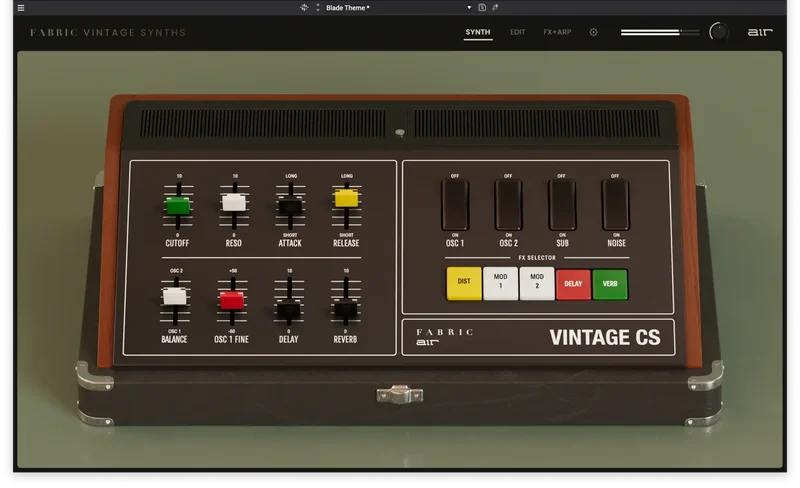
Task: Click the black REVERB fader
Action: 345,309
